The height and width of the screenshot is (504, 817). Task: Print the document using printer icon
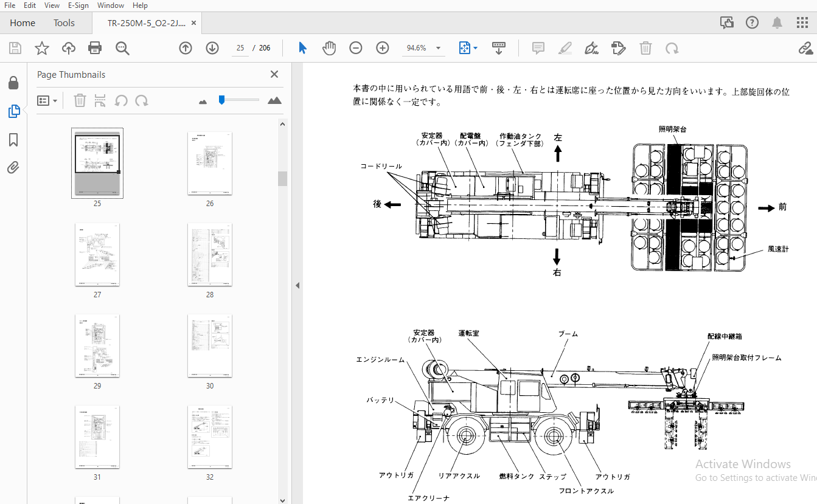95,48
